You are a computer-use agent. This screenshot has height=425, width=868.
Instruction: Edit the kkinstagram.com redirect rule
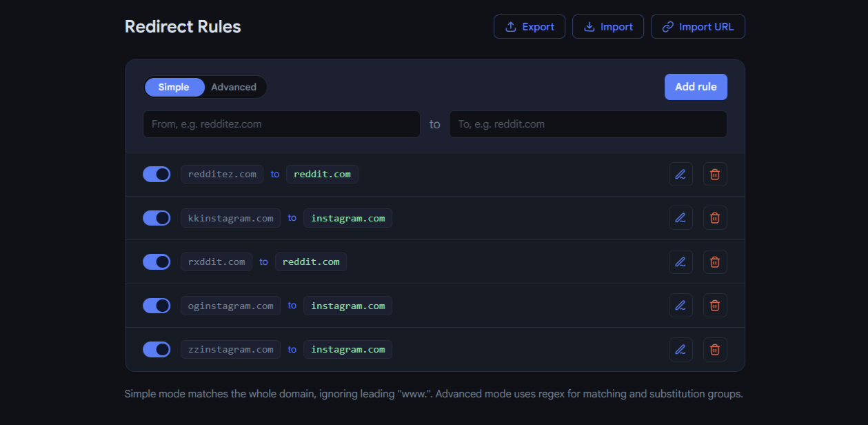coord(680,218)
